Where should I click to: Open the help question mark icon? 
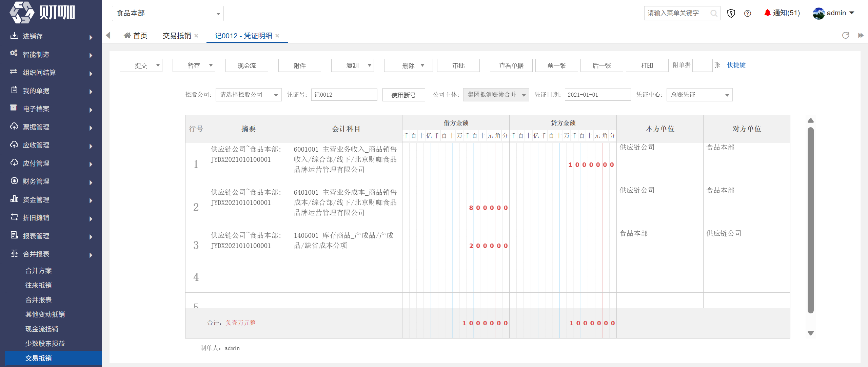(x=748, y=13)
